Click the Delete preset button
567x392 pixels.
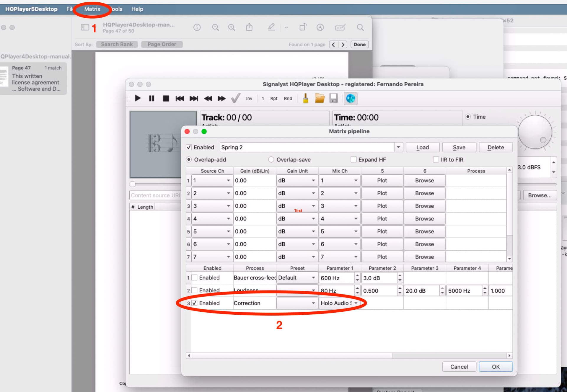click(x=496, y=147)
